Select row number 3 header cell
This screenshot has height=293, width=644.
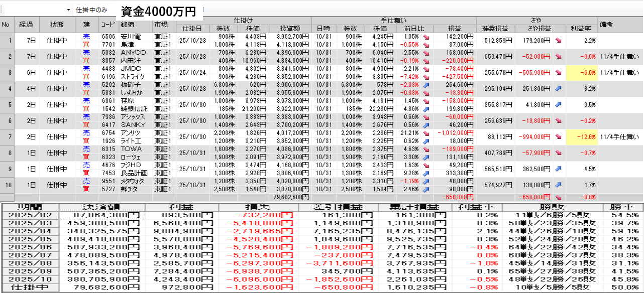[7, 73]
